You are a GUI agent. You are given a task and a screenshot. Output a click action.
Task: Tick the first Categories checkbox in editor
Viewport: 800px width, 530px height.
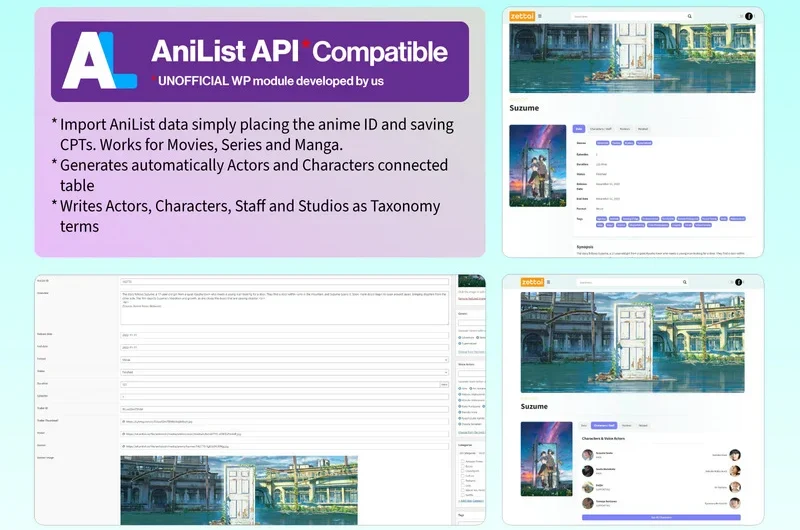pyautogui.click(x=461, y=461)
